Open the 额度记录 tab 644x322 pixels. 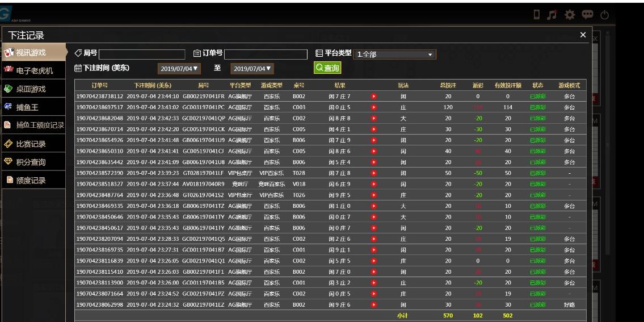[33, 179]
